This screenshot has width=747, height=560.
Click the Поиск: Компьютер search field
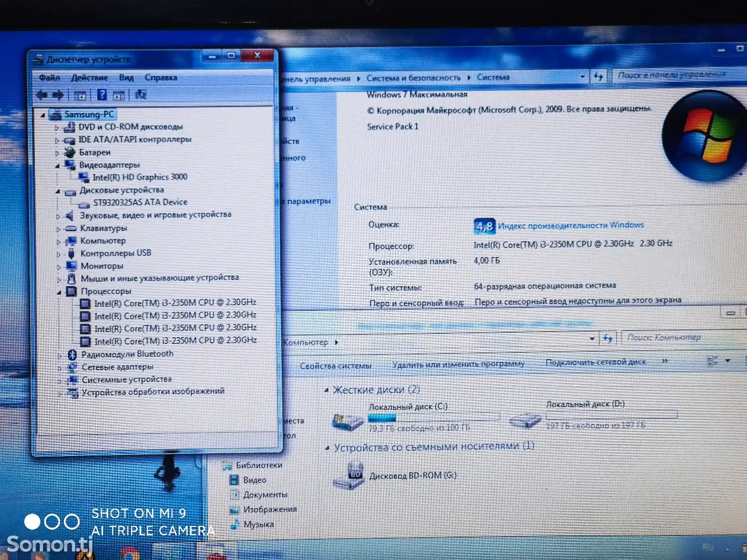684,337
